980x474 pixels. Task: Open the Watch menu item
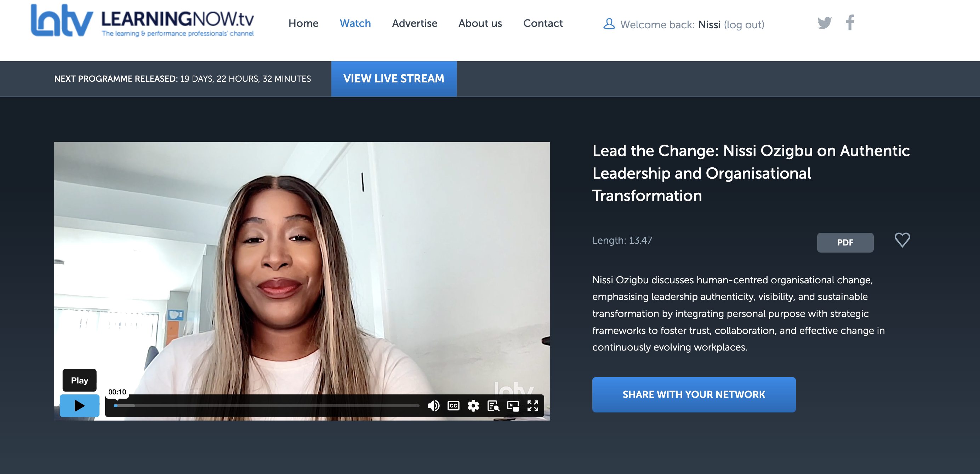point(355,23)
